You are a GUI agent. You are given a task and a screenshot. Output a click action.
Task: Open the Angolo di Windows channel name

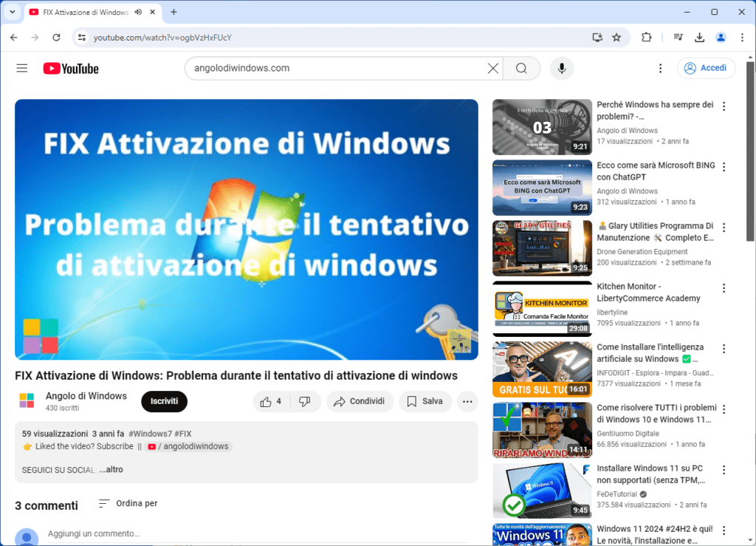point(86,396)
